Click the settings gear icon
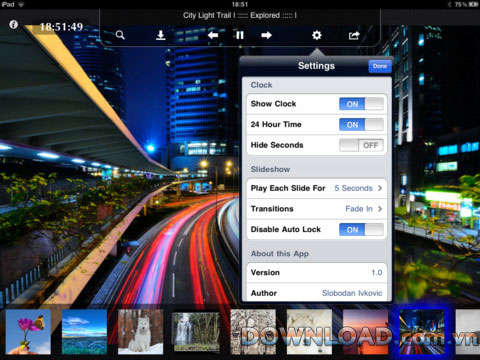480x360 pixels. [x=317, y=35]
